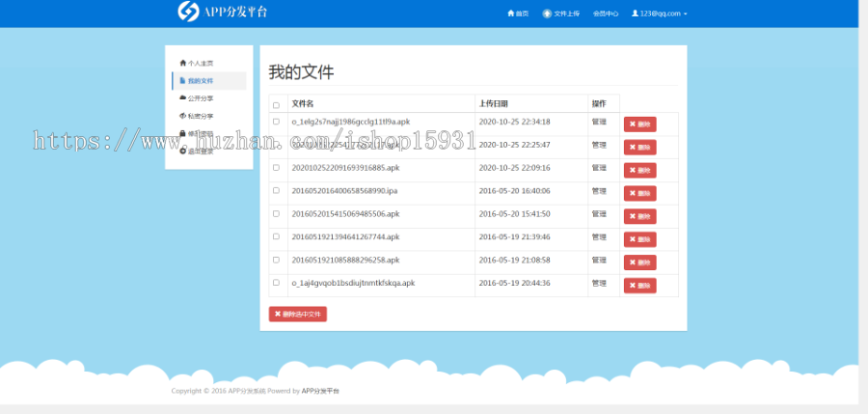Click the APP分发平台 logo icon
The height and width of the screenshot is (414, 868).
coord(188,12)
